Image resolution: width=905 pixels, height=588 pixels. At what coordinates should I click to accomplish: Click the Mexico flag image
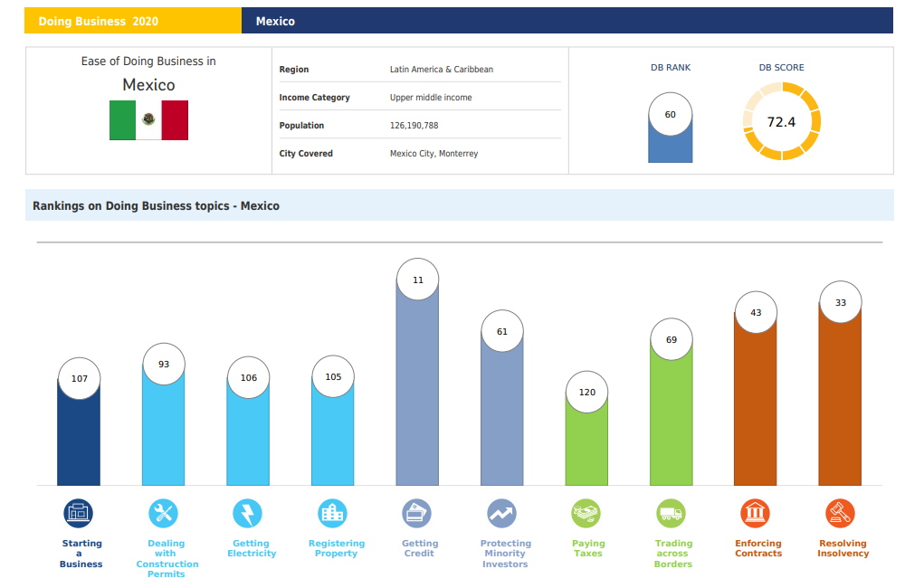(149, 120)
